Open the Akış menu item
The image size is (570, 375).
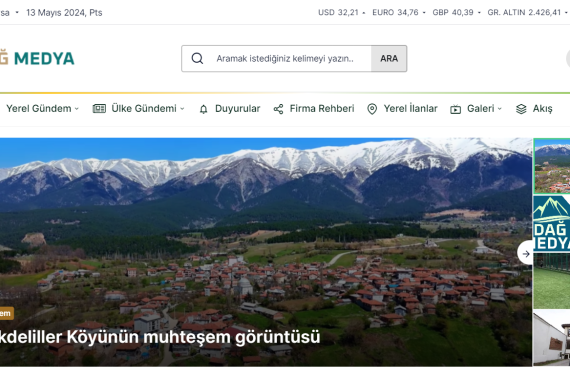542,109
